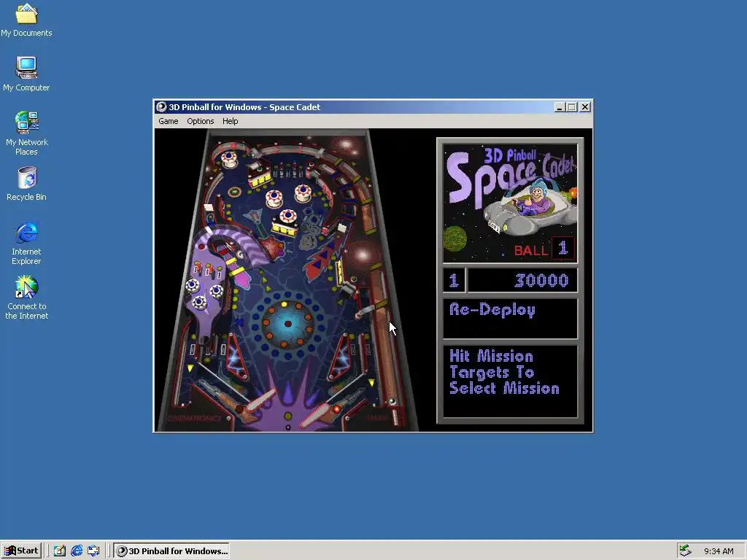Click the Hit Mission Targets message

point(504,373)
